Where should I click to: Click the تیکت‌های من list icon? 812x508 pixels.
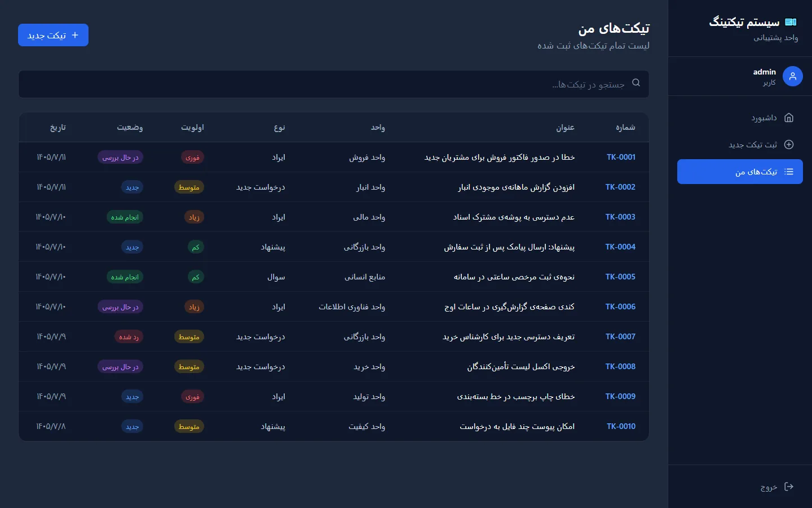789,172
